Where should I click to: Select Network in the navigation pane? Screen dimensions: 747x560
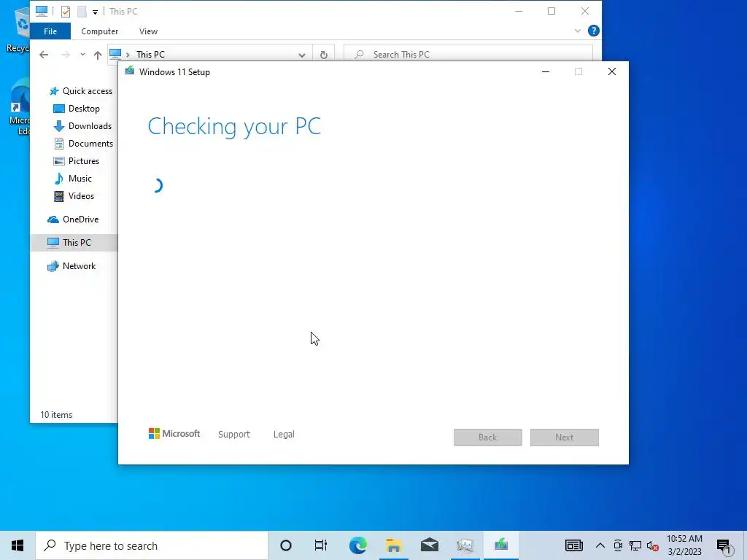[x=71, y=266]
